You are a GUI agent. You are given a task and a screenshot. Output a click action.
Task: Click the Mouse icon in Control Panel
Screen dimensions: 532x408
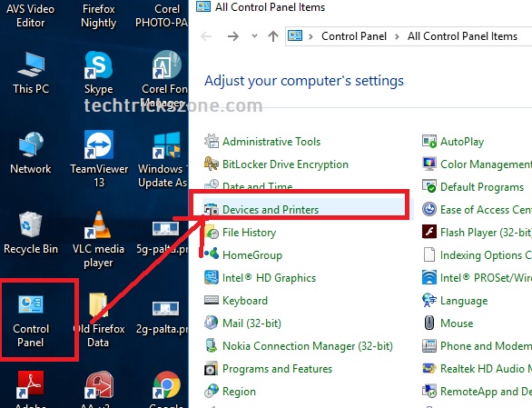tap(429, 323)
